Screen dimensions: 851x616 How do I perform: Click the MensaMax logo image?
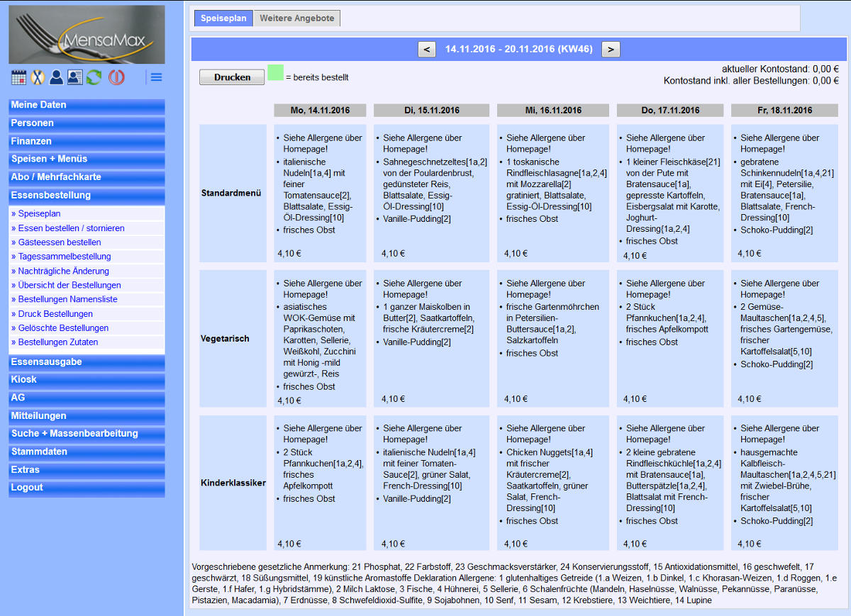tap(87, 35)
